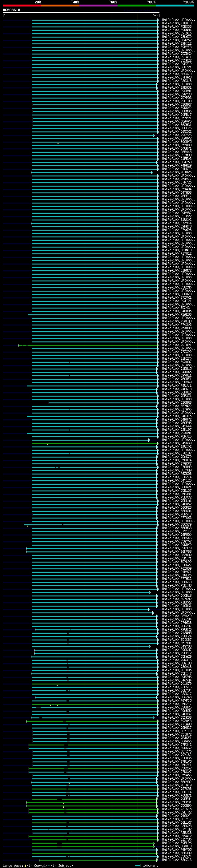Click the query end position 579
This screenshot has width=197, height=868.
pos(155,15)
